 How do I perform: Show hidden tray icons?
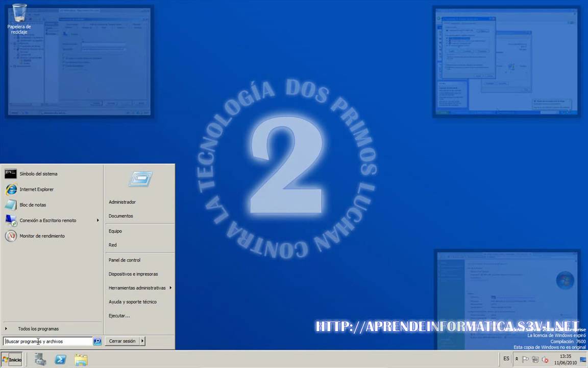517,359
